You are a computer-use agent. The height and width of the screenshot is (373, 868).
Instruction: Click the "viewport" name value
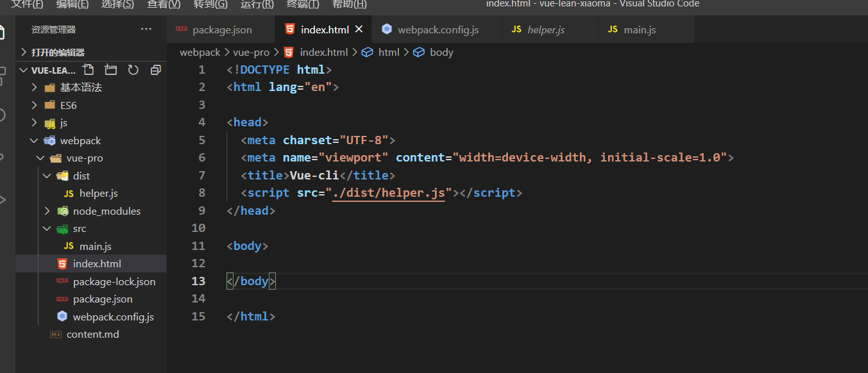pyautogui.click(x=353, y=157)
